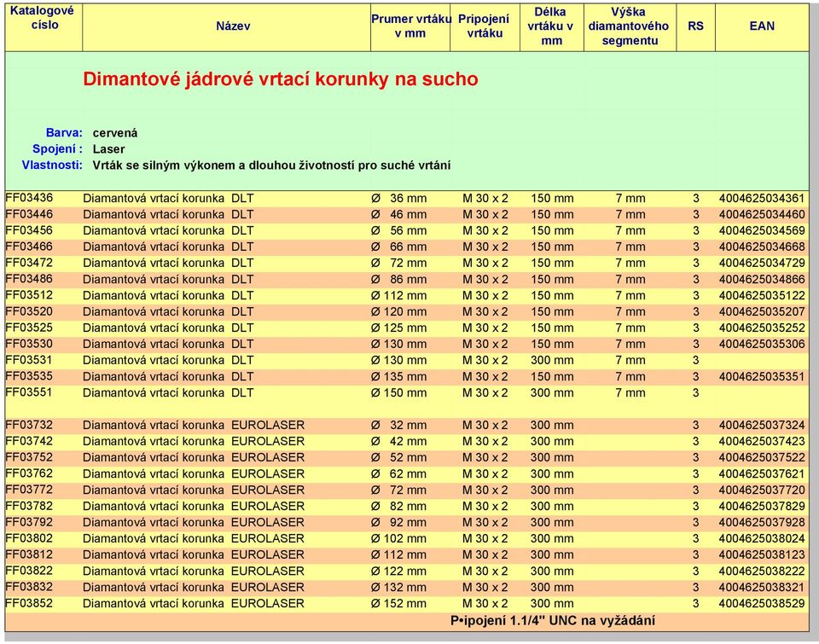Click EAN value 4004625035351
This screenshot has height=644, width=819.
click(762, 376)
